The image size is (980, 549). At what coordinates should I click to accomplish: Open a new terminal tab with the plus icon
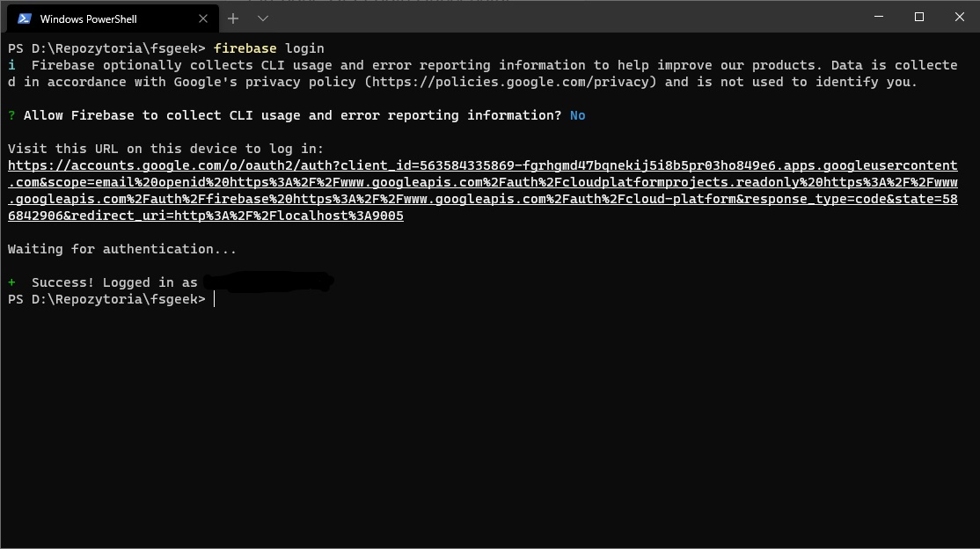(232, 18)
